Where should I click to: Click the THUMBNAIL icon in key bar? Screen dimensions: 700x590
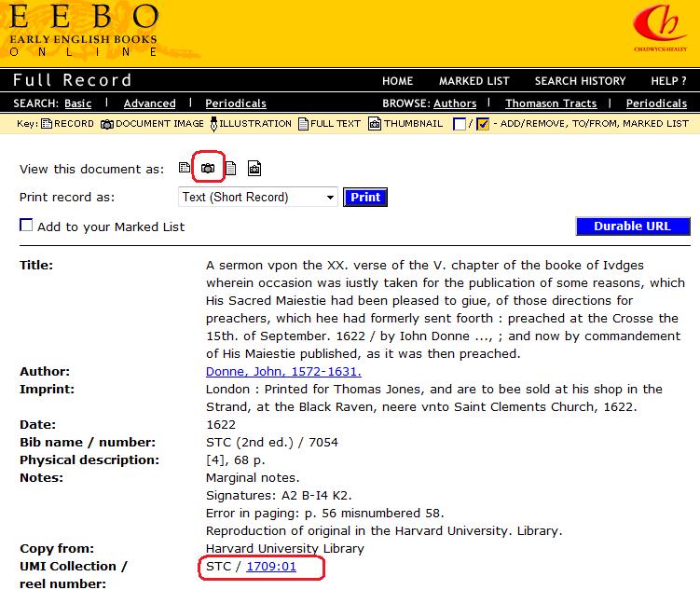tap(375, 124)
